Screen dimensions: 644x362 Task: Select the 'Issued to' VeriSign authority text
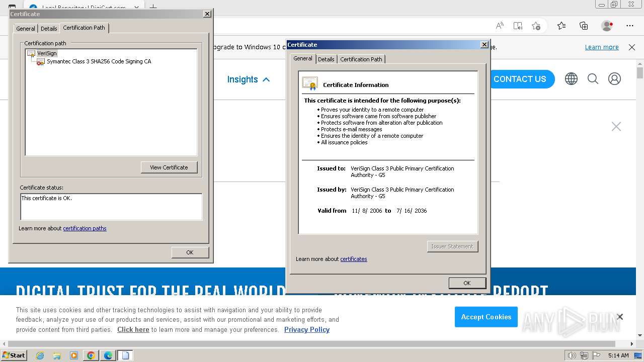pyautogui.click(x=403, y=171)
